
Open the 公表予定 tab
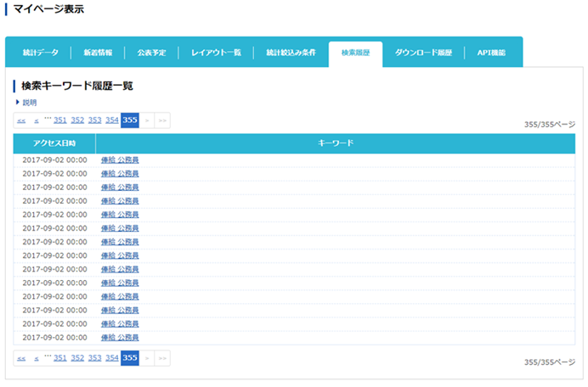[151, 53]
